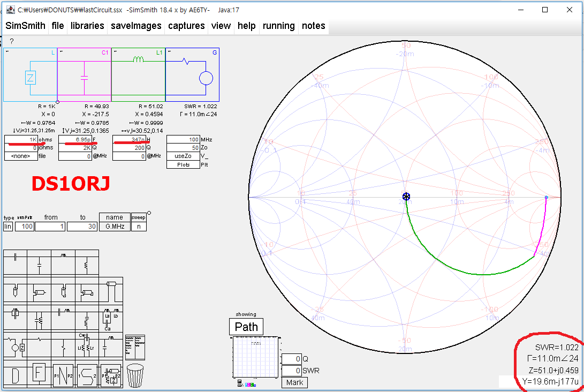Edit the Zo 50 field
This screenshot has width=584, height=392.
click(x=183, y=148)
